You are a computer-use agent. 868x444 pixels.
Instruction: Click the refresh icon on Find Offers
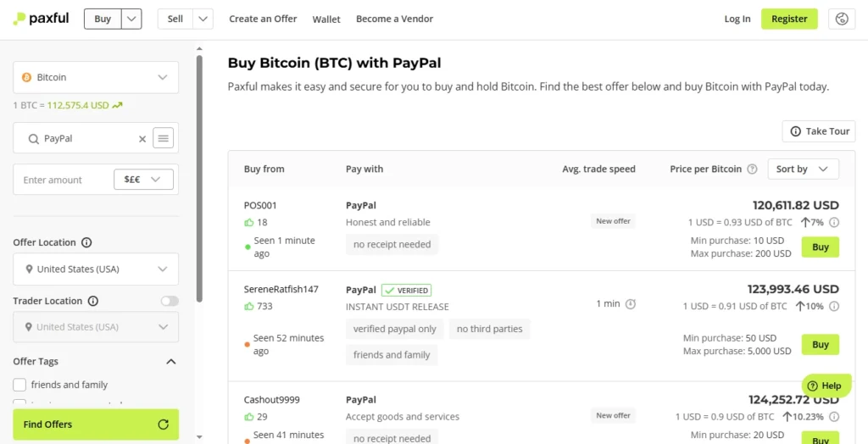(x=164, y=425)
